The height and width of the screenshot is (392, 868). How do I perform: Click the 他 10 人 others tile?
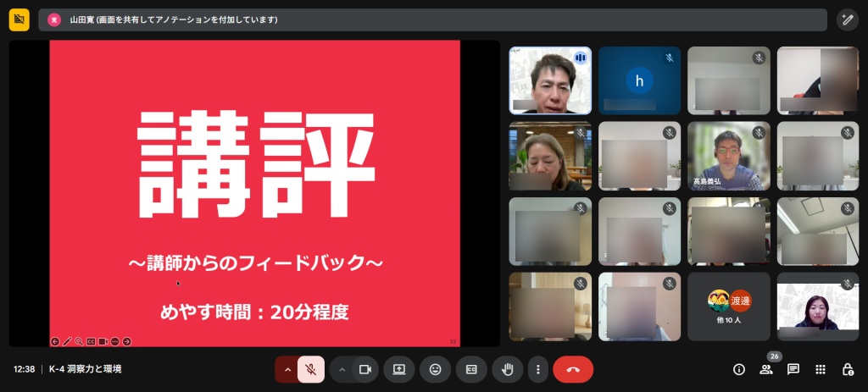click(x=729, y=306)
